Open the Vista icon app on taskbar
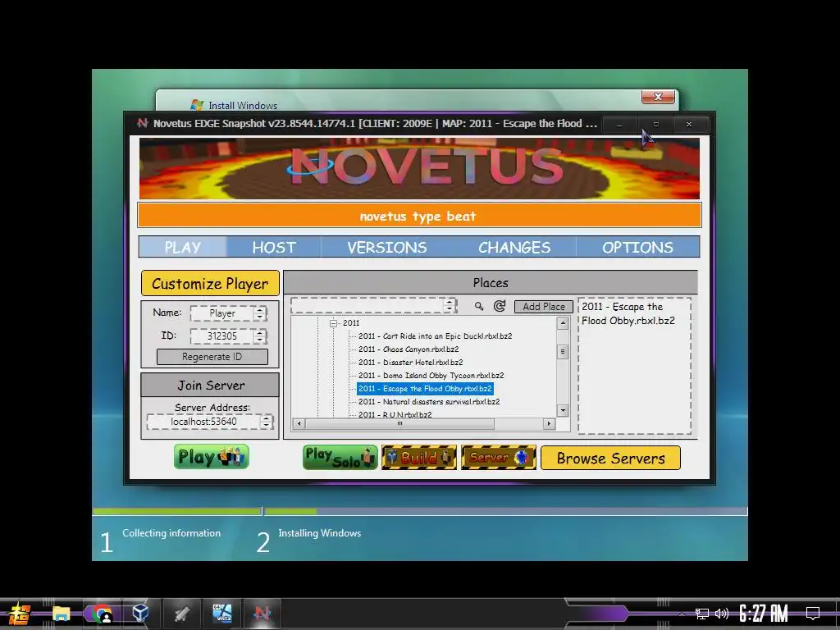 (x=221, y=614)
